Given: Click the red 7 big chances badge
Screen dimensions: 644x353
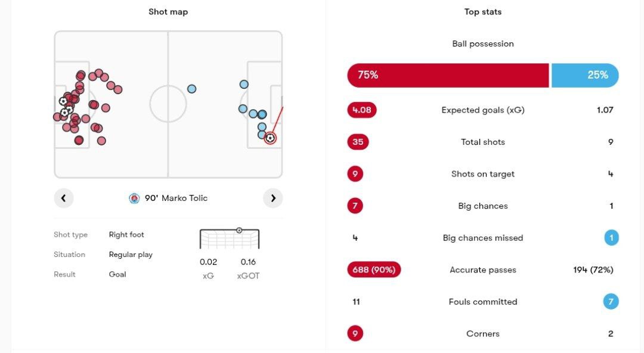Looking at the screenshot, I should (355, 206).
